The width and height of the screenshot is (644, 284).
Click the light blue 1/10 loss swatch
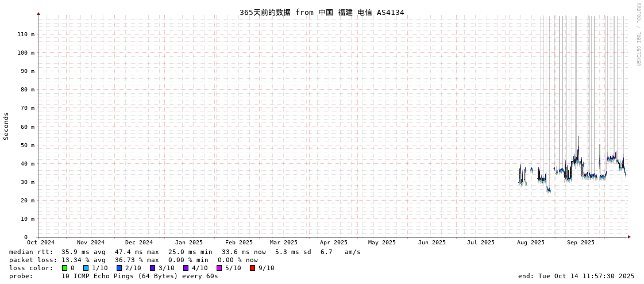click(86, 268)
